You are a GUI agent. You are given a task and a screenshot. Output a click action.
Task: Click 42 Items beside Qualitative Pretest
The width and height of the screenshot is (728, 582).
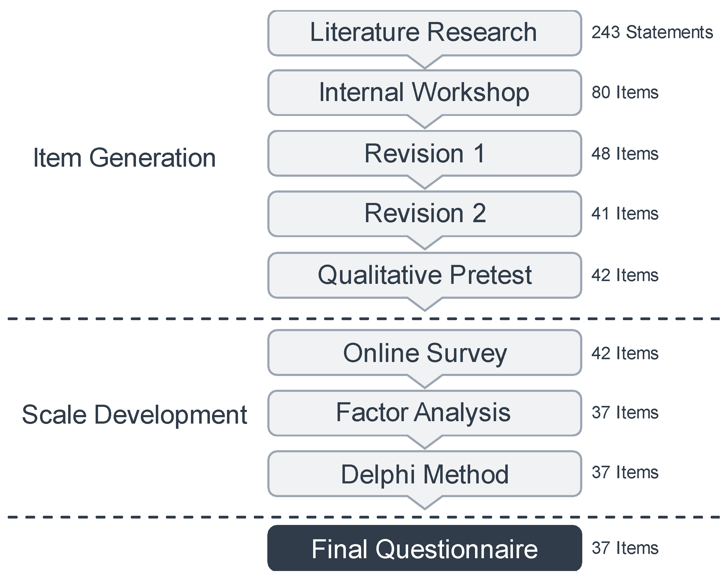(625, 275)
